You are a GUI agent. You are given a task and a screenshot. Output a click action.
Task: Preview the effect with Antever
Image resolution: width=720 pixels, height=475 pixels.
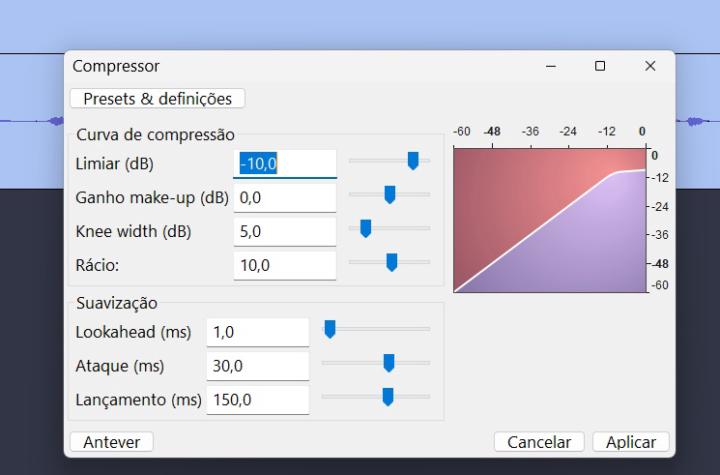click(x=112, y=442)
